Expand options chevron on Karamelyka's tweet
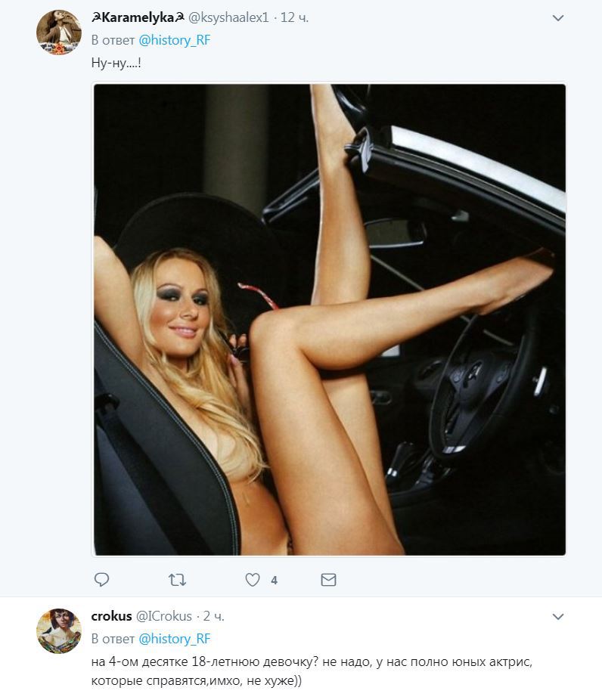Screen dimensions: 602x700 coord(558,18)
